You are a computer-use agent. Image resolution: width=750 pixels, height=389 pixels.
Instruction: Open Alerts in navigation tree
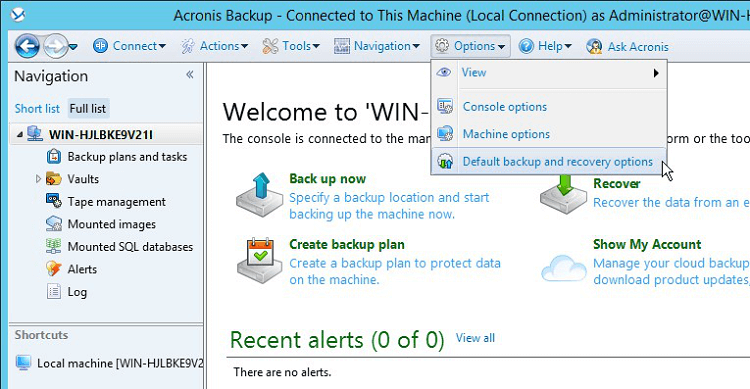82,269
